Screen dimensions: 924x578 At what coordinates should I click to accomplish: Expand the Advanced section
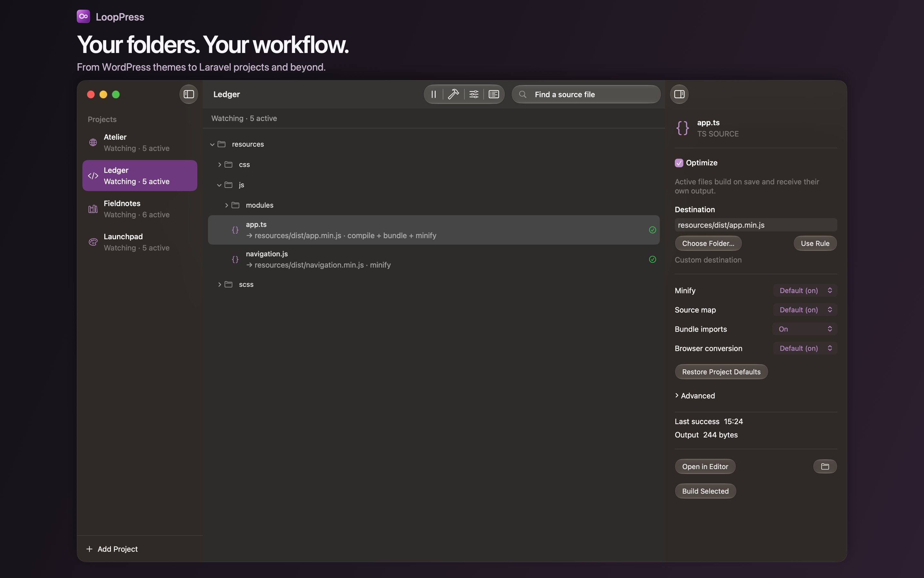(677, 396)
